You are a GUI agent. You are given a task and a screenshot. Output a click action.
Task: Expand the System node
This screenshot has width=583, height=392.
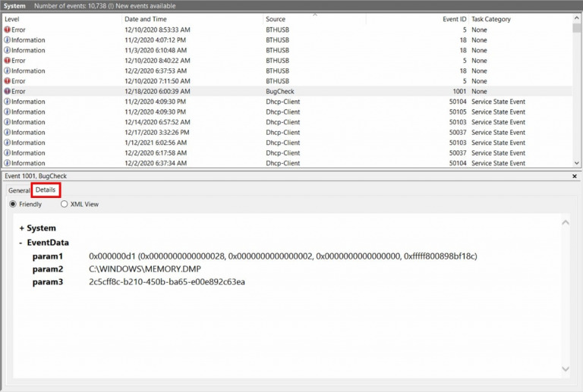click(21, 228)
